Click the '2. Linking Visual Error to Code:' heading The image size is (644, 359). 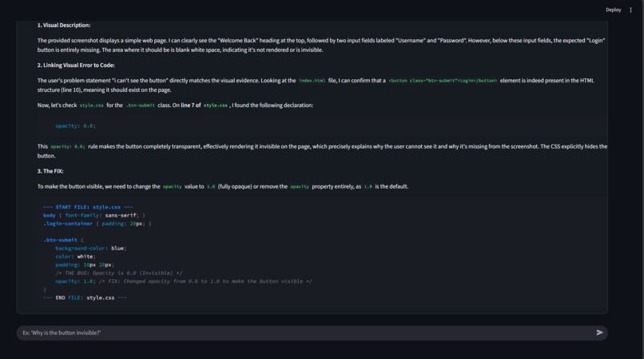(76, 65)
